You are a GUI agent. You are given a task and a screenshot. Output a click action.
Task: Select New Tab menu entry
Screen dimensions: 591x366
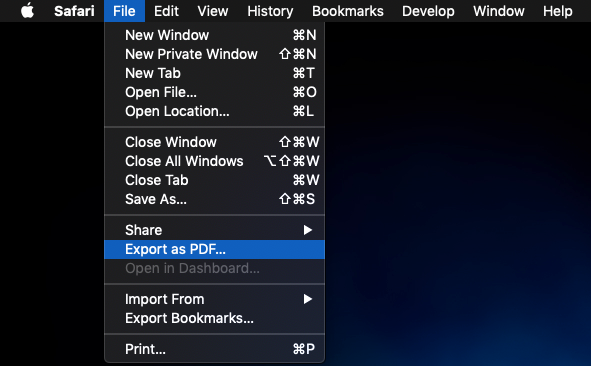(x=214, y=73)
